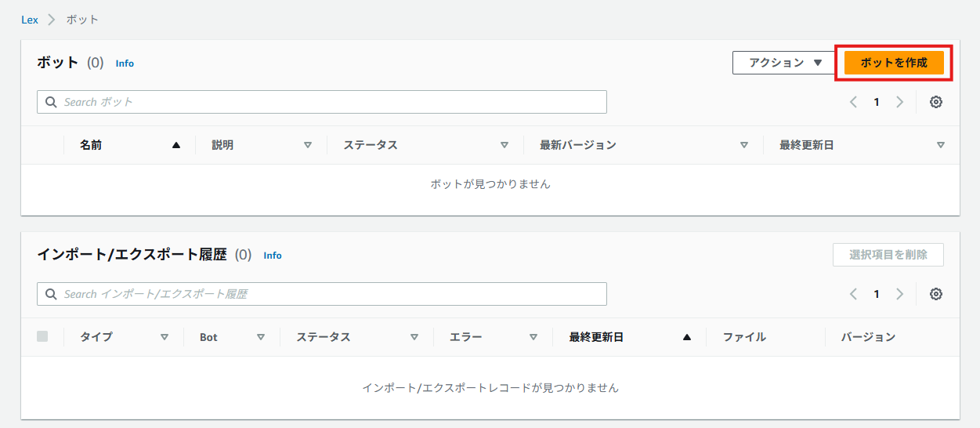
Task: Select page 1 in the 履歴 pagination
Action: coord(877,294)
